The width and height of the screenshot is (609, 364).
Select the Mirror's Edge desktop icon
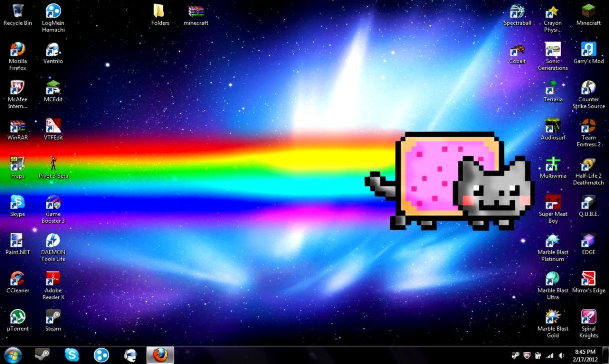coord(588,279)
